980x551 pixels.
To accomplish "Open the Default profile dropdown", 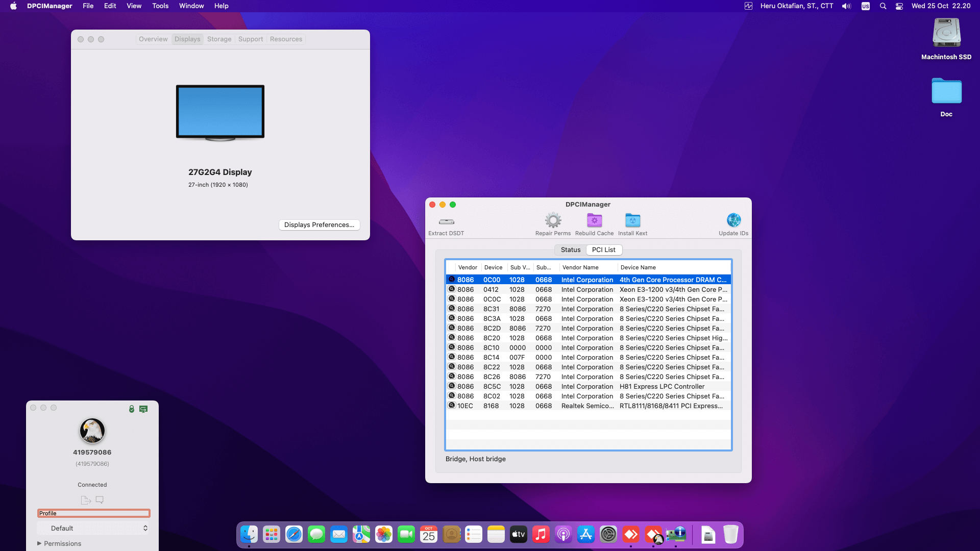I will tap(93, 528).
